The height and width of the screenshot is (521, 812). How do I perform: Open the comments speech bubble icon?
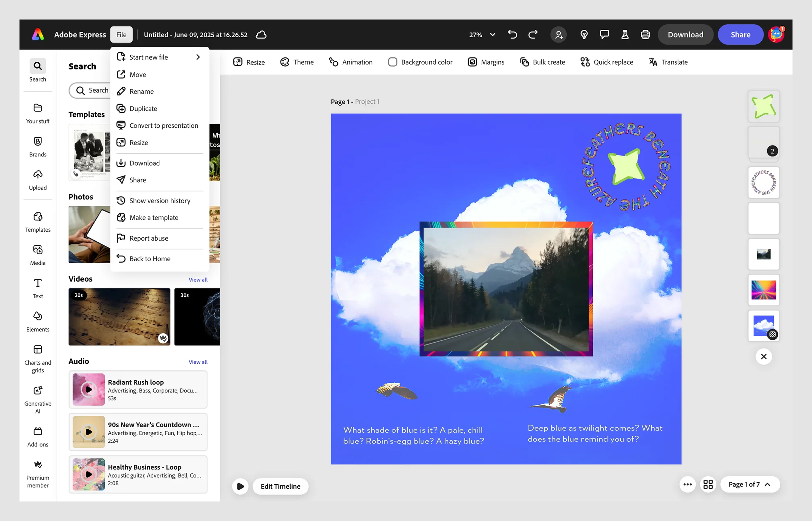coord(604,35)
